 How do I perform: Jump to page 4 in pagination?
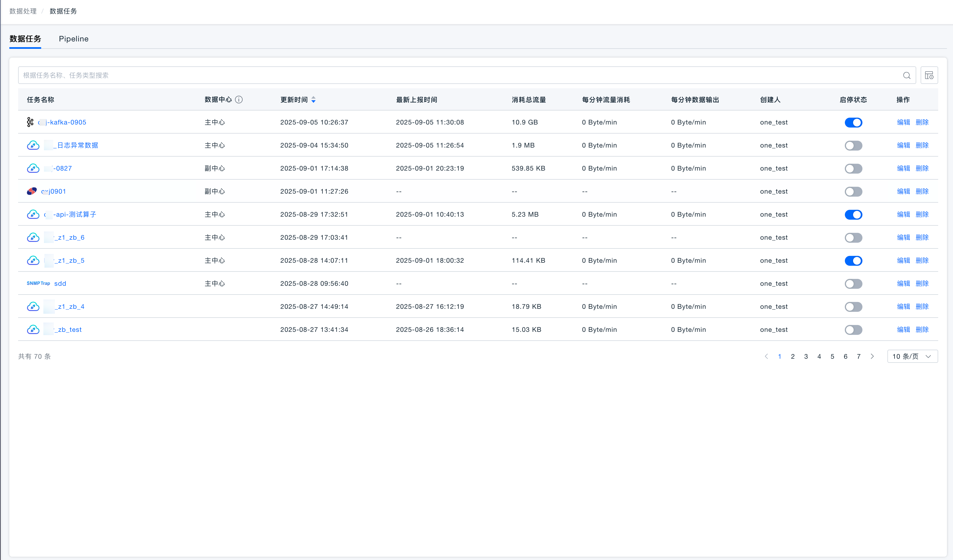pyautogui.click(x=819, y=356)
